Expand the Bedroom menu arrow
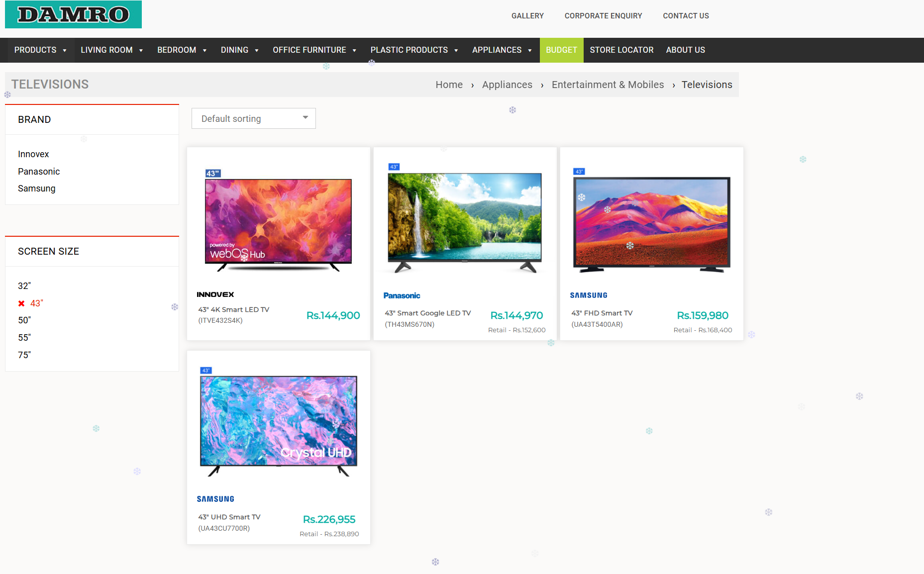The image size is (924, 574). point(205,50)
